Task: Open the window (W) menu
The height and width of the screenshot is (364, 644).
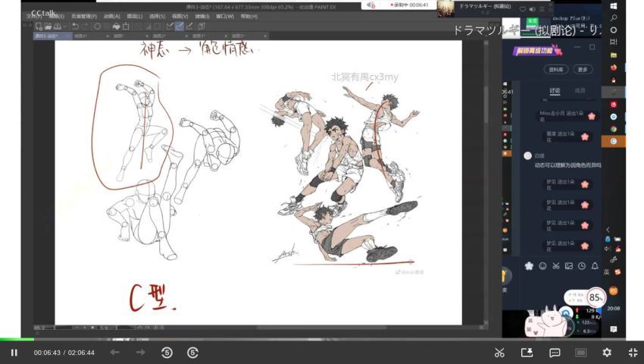Action: click(x=225, y=16)
